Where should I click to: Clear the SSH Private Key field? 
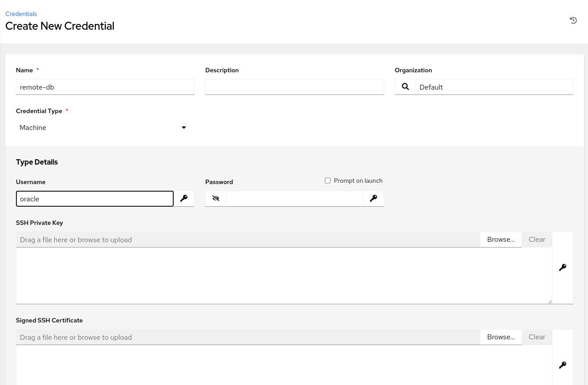click(x=537, y=240)
